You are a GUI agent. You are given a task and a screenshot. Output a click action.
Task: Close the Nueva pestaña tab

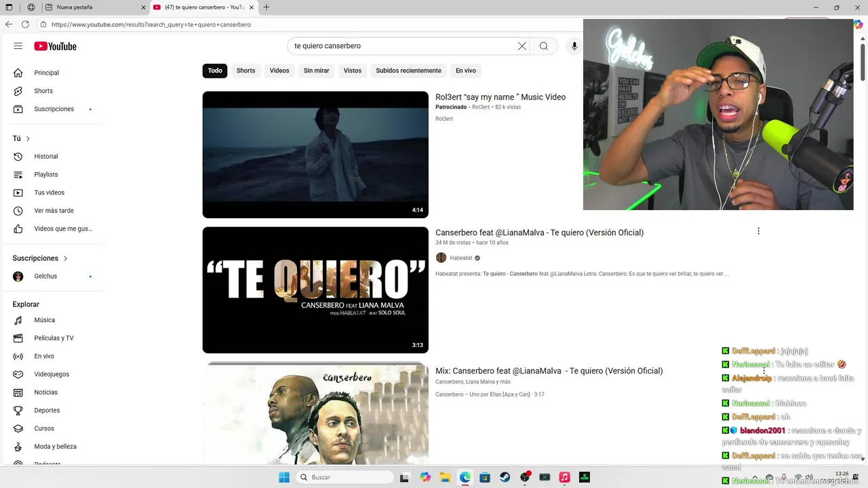pyautogui.click(x=143, y=7)
